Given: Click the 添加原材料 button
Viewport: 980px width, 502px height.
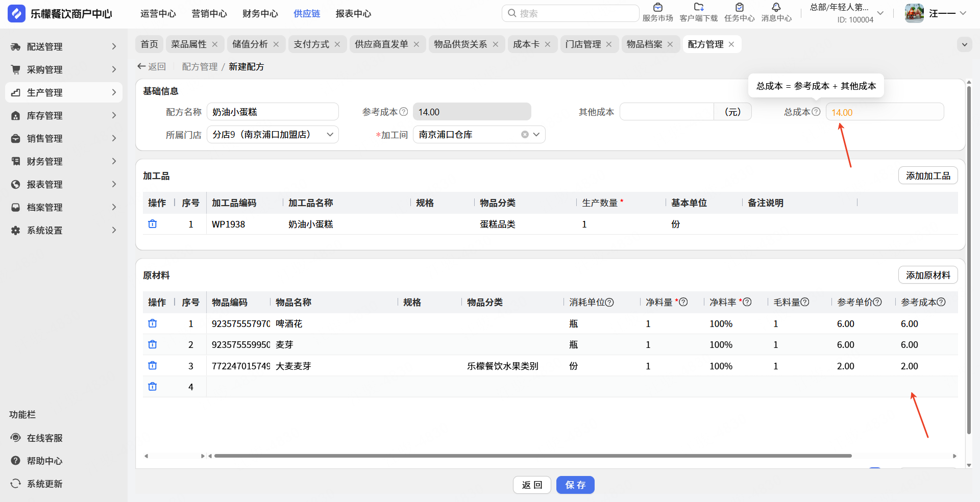Looking at the screenshot, I should tap(927, 275).
